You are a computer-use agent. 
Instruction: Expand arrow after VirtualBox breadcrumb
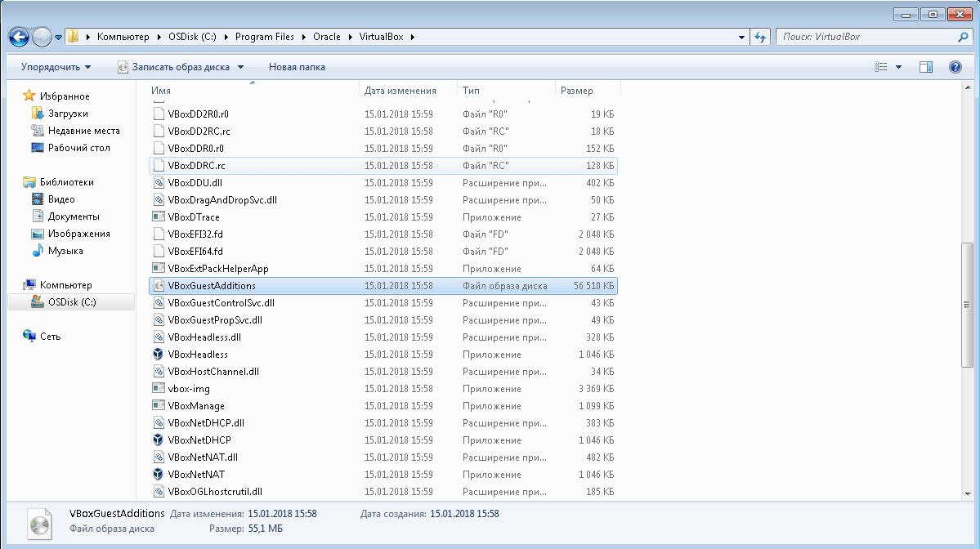point(413,37)
